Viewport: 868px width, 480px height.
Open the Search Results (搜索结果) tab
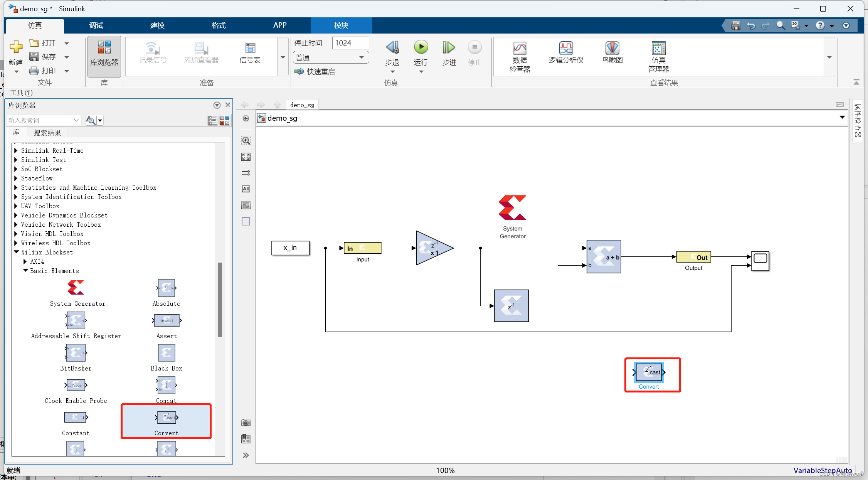tap(47, 133)
